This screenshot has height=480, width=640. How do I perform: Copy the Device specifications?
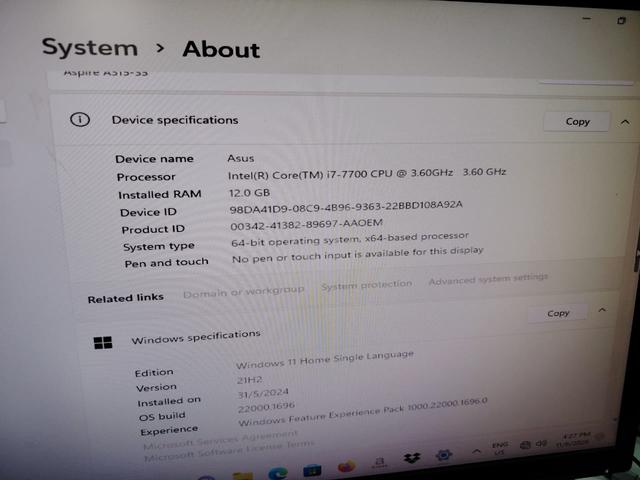[577, 122]
